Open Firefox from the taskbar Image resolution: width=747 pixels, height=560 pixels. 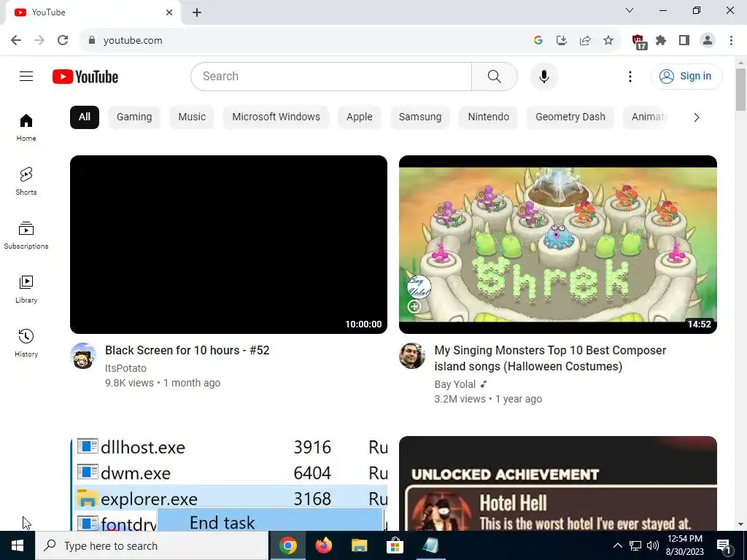[x=323, y=545]
